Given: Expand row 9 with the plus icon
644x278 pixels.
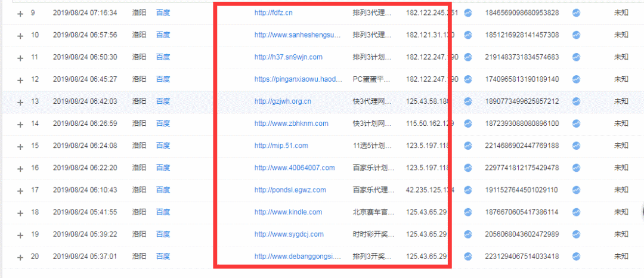Looking at the screenshot, I should (20, 14).
